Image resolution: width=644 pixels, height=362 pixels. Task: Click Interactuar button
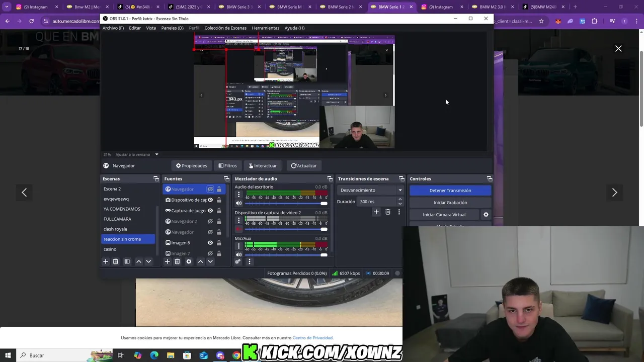pos(263,165)
